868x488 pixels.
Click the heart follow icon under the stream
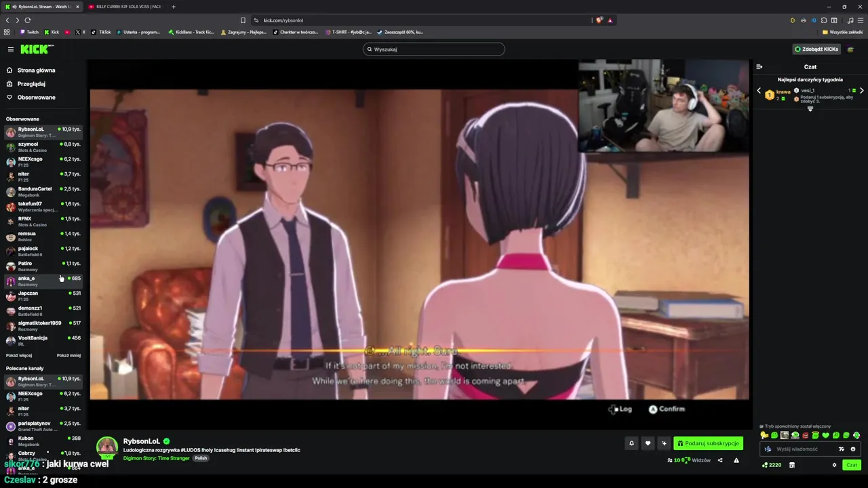pos(648,443)
